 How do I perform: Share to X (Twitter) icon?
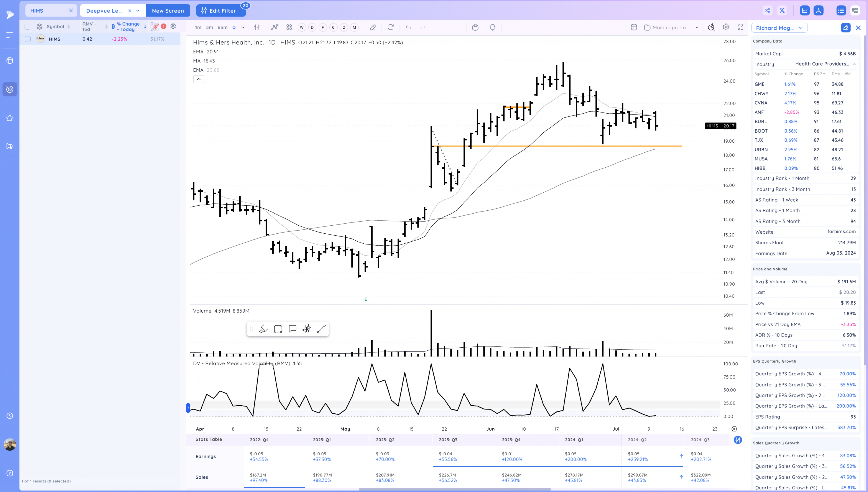[782, 10]
